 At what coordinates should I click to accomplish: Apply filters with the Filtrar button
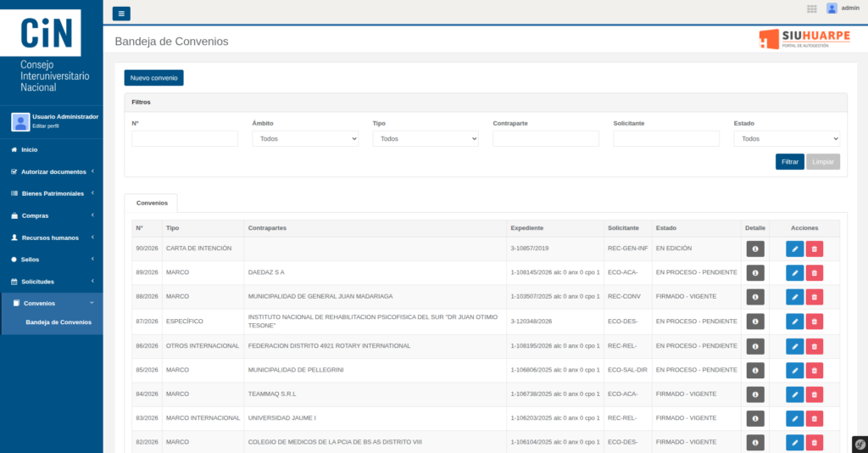point(789,162)
